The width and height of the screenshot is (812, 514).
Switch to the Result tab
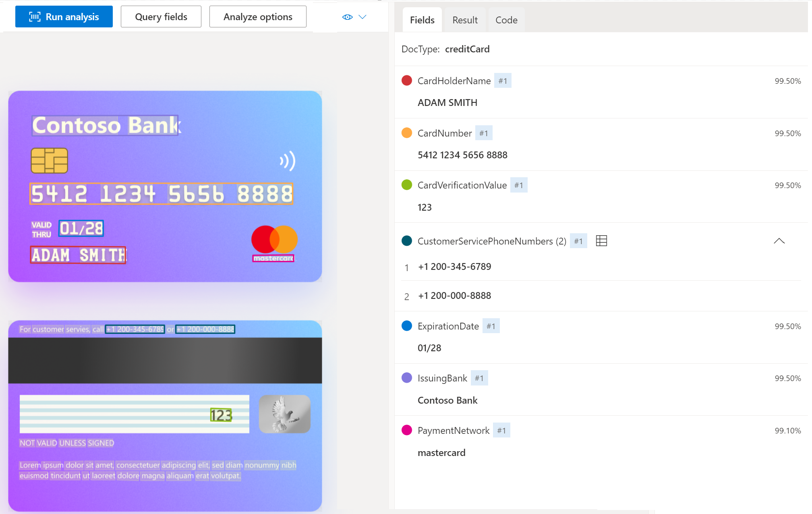click(x=465, y=20)
